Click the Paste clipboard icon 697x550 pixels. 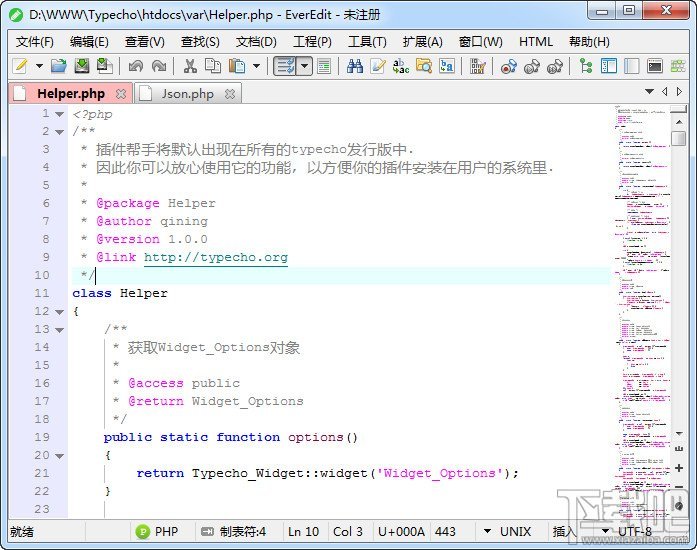click(x=237, y=66)
